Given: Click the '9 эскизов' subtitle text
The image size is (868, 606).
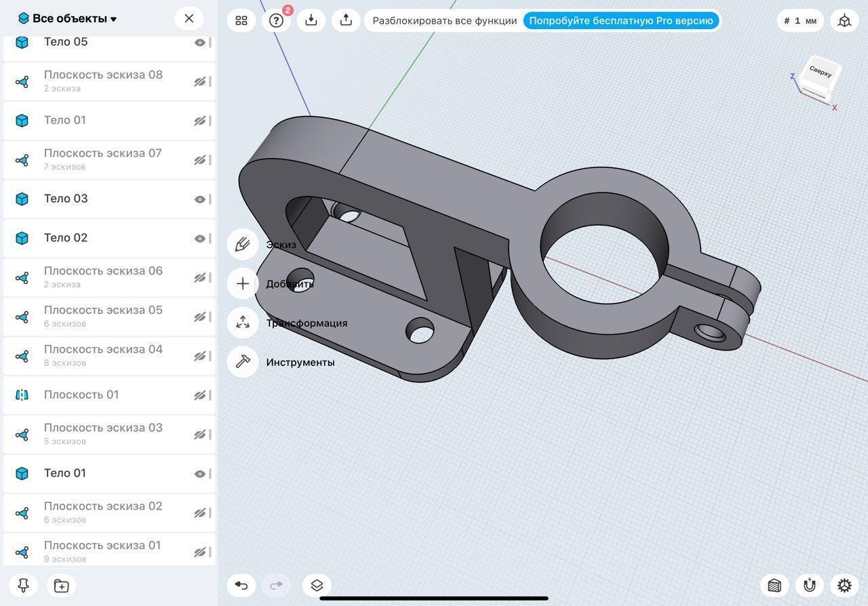Looking at the screenshot, I should tap(65, 559).
